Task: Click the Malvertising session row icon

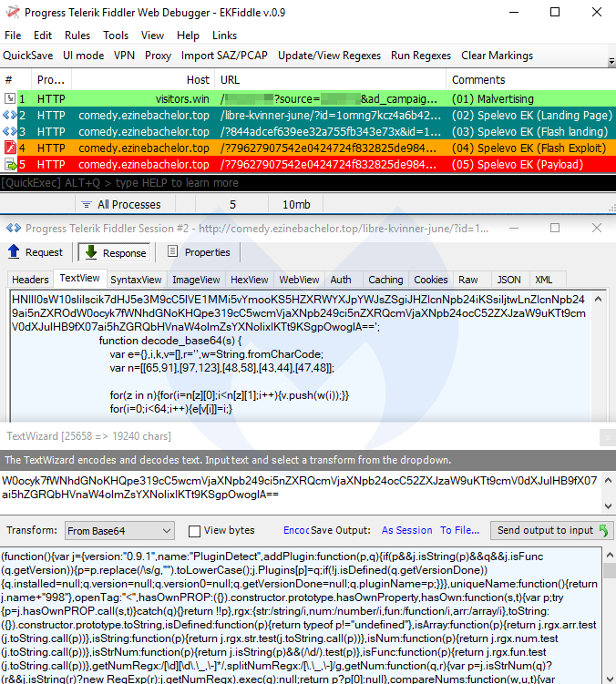Action: tap(10, 97)
